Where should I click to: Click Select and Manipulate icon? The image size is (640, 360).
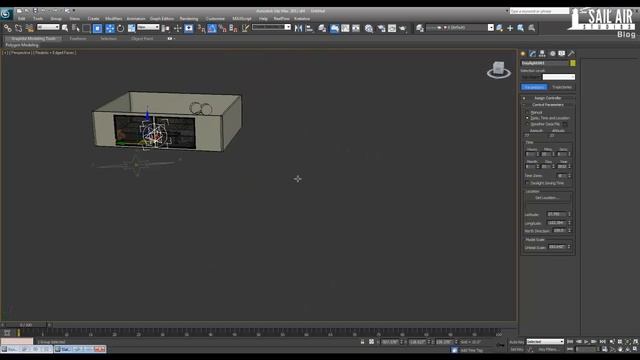tap(177, 28)
